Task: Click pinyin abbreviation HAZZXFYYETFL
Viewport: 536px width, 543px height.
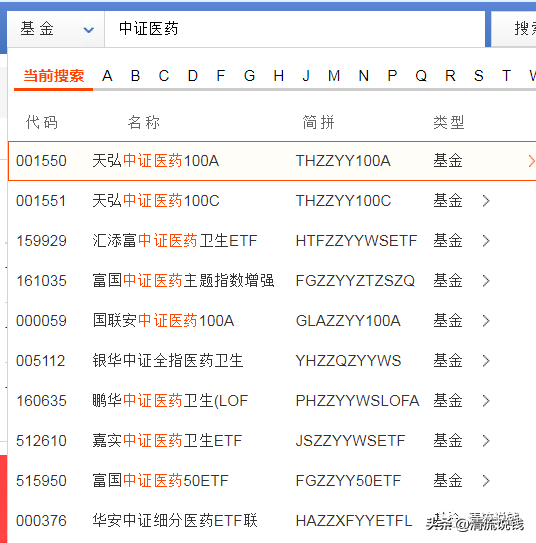Action: (x=354, y=521)
